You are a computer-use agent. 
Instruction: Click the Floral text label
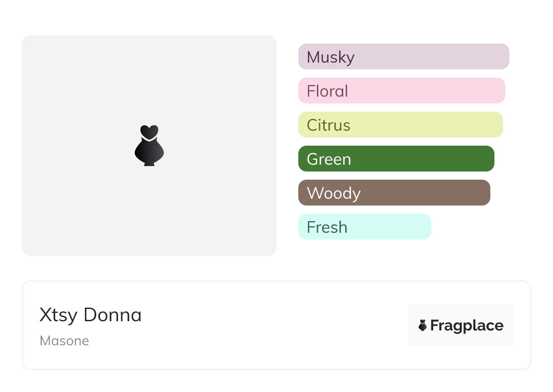coord(327,91)
